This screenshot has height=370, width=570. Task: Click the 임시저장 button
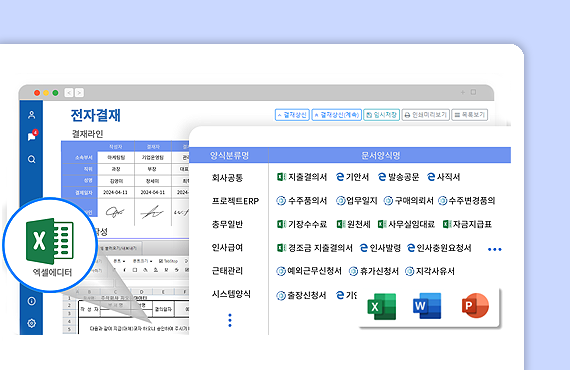382,115
